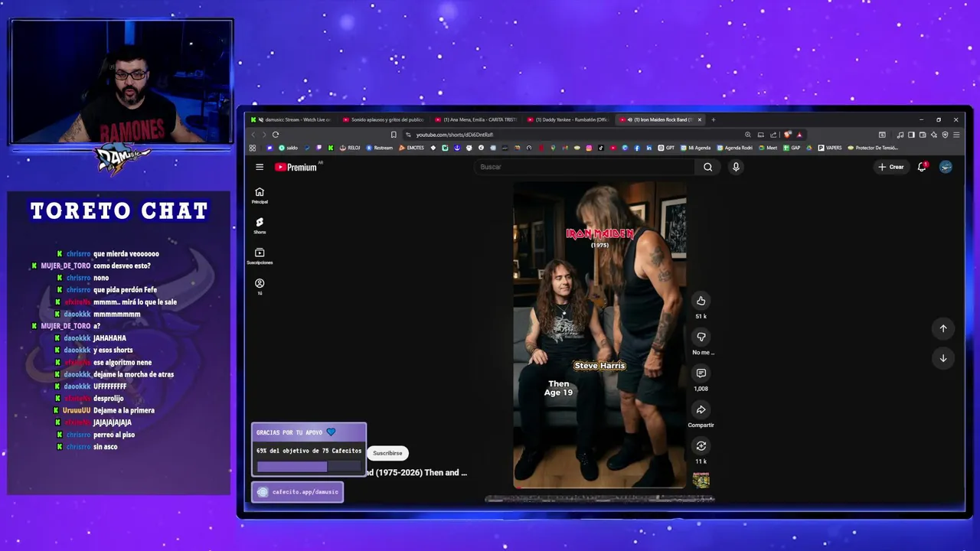Bookmark this page icon in address bar

(x=394, y=135)
